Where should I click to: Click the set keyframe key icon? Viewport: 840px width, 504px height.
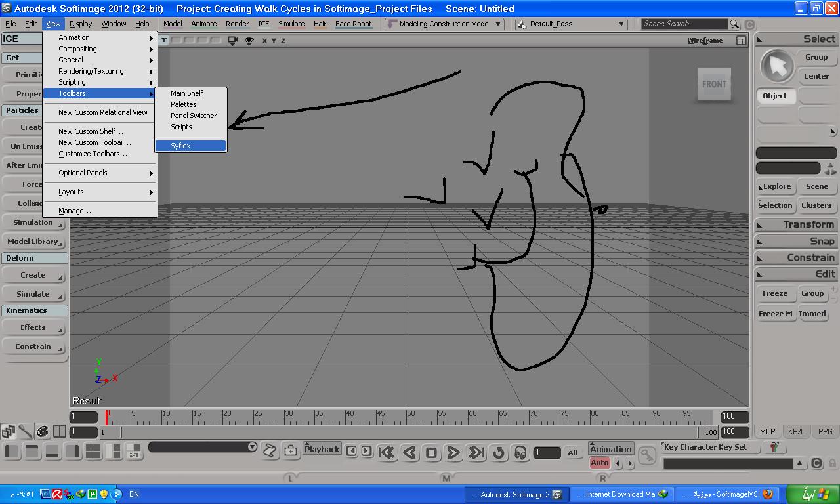click(646, 454)
